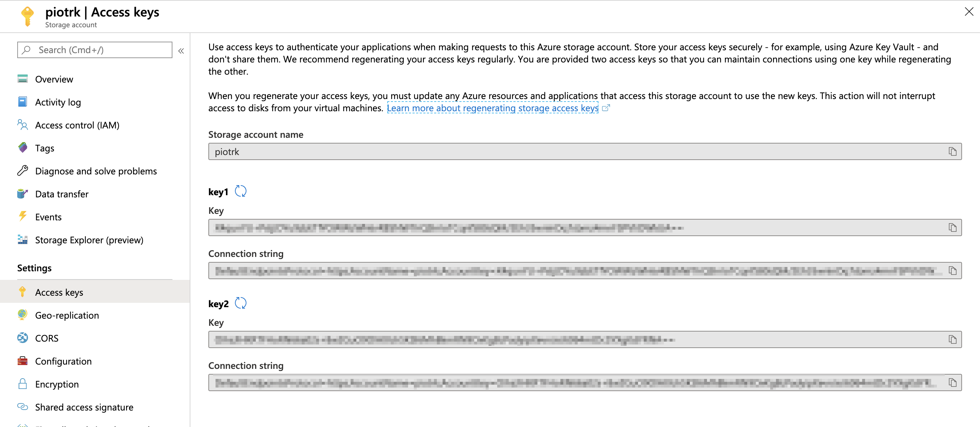Click the 'key2' heading label
This screenshot has width=980, height=427.
coord(218,304)
